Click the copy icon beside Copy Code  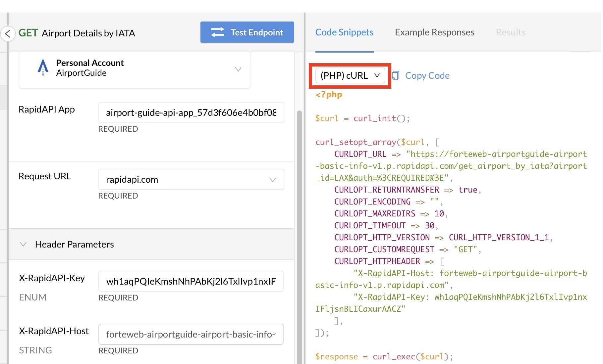(x=396, y=76)
